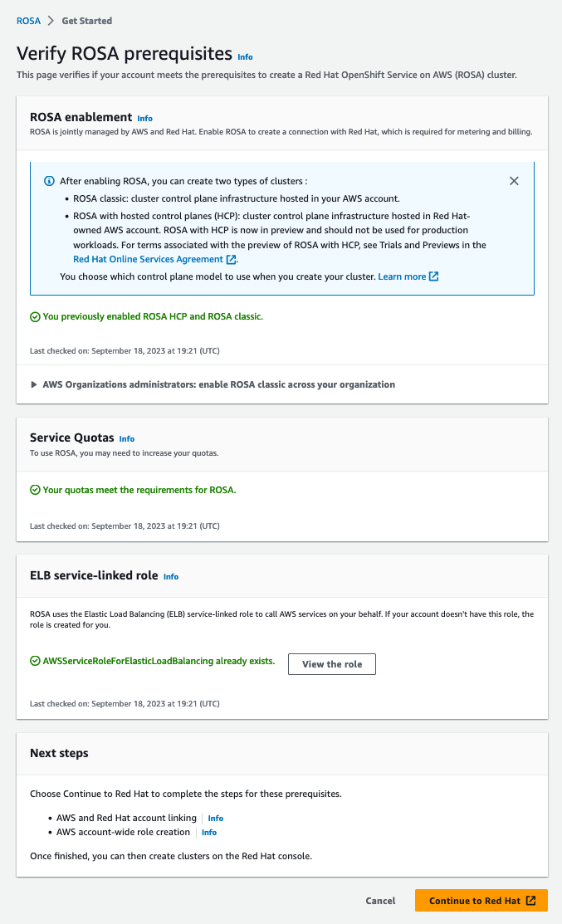Dismiss the info alert with X icon
The height and width of the screenshot is (924, 562).
point(514,181)
